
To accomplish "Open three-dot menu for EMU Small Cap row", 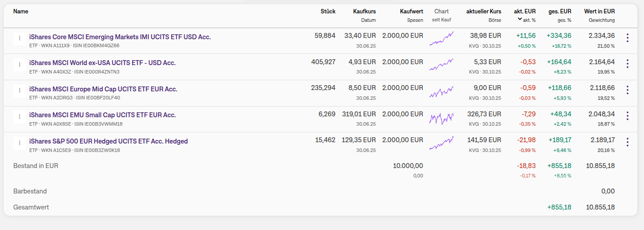I will [628, 116].
